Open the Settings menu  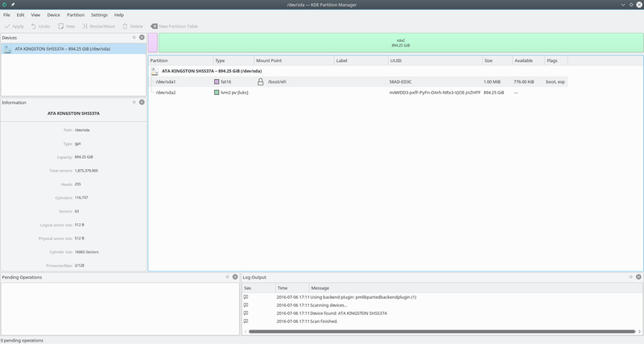(99, 15)
